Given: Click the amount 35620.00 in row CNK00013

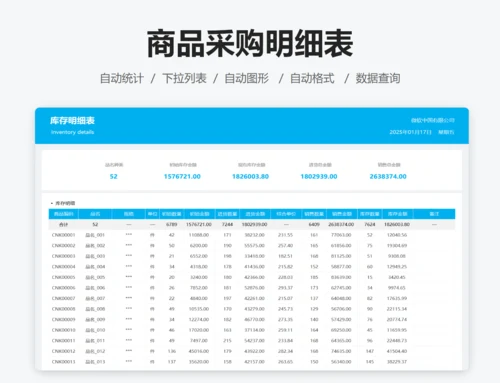Looking at the screenshot, I should pyautogui.click(x=199, y=362).
